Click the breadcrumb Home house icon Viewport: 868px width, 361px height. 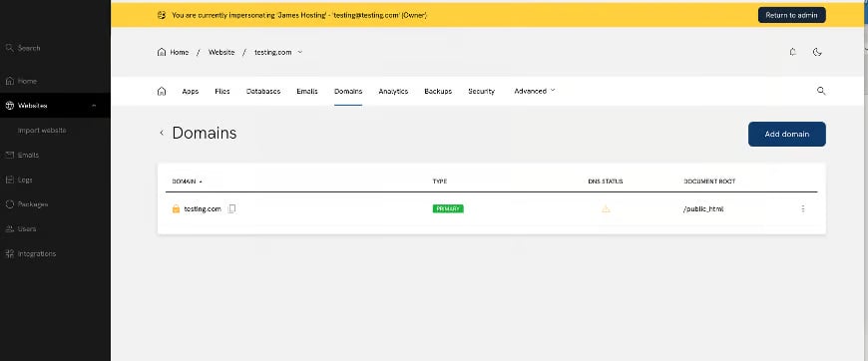click(162, 52)
